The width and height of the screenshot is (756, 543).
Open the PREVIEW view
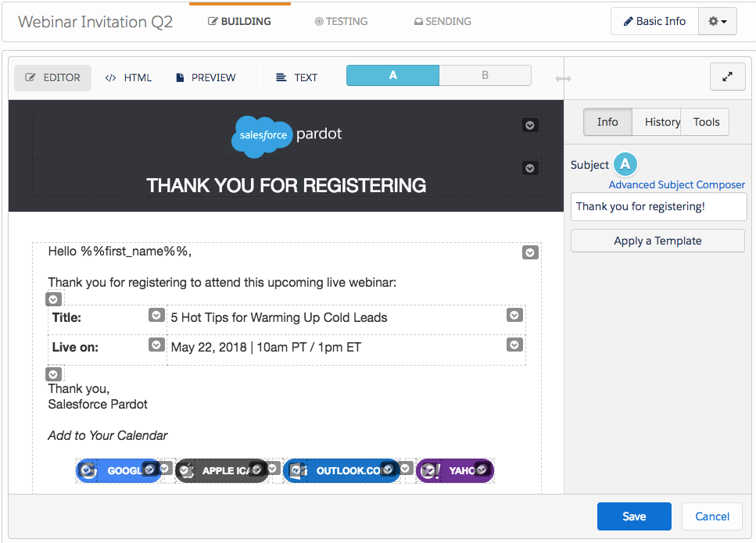click(206, 77)
